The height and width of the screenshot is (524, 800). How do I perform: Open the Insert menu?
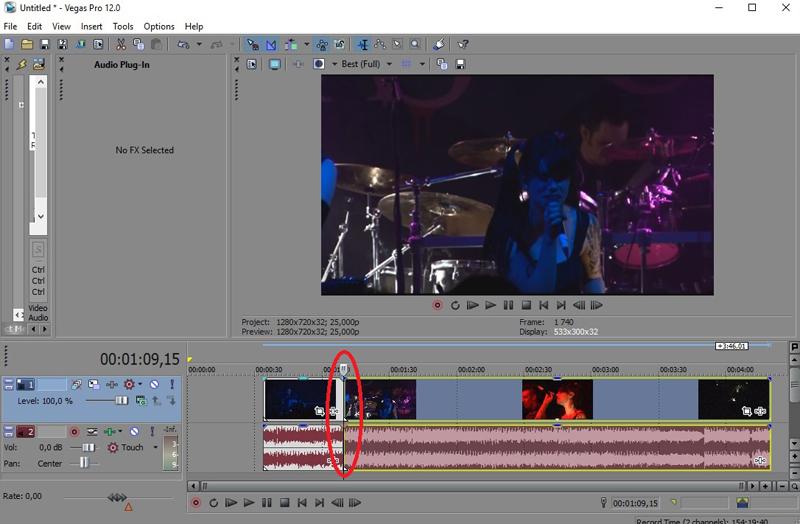coord(91,26)
